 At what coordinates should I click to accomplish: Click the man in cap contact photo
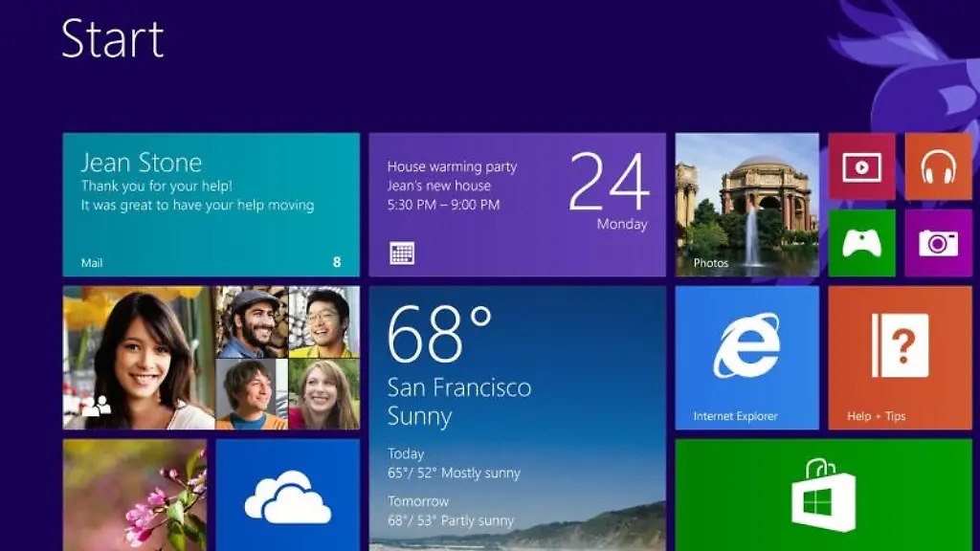252,321
